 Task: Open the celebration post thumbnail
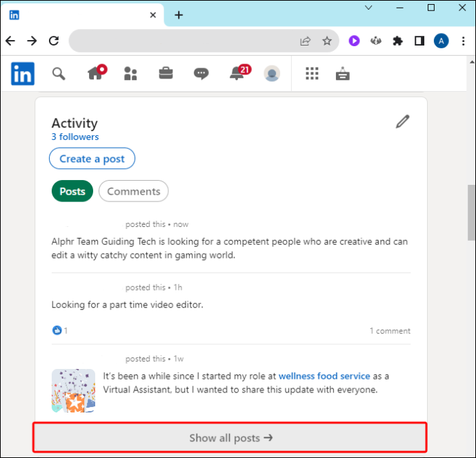click(73, 390)
